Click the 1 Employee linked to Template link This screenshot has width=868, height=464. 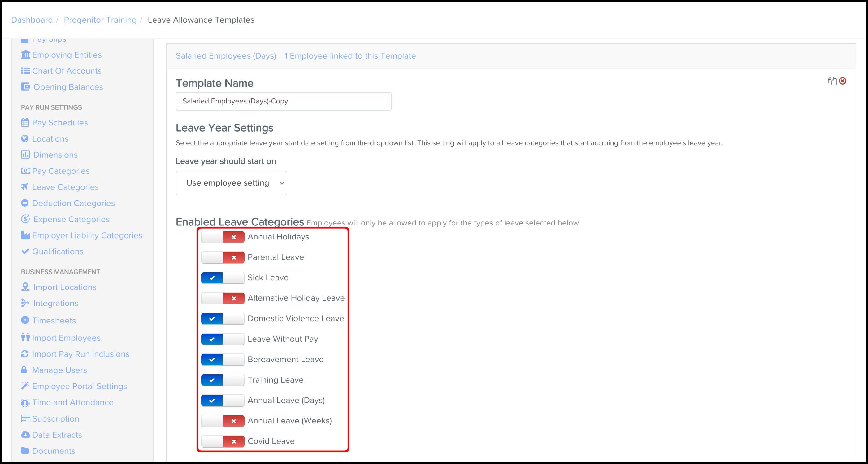click(350, 56)
